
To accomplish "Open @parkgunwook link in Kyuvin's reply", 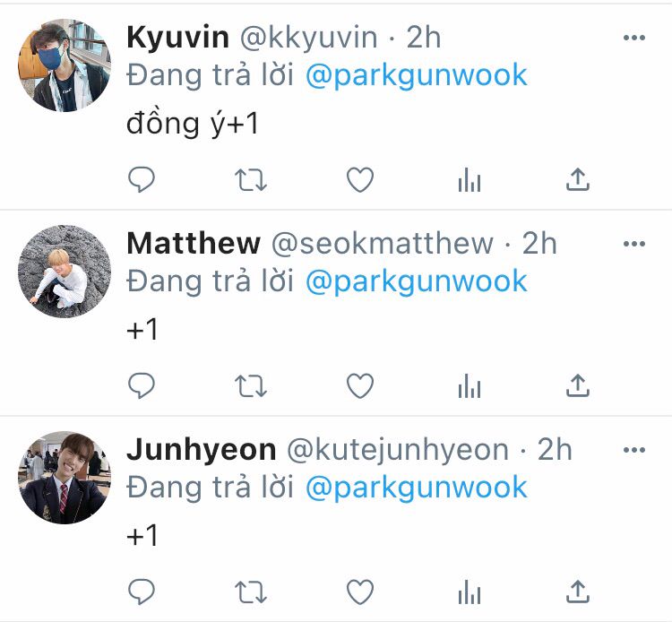I will click(416, 76).
